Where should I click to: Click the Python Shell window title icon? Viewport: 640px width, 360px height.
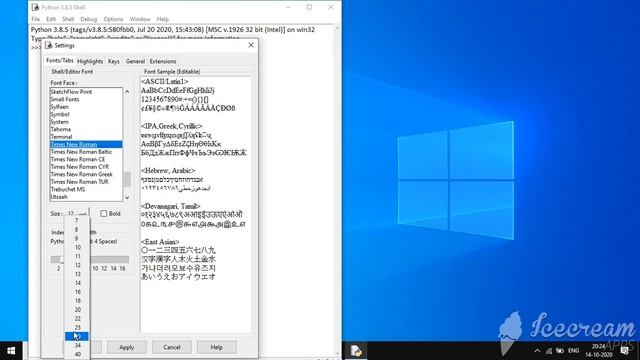coord(36,7)
